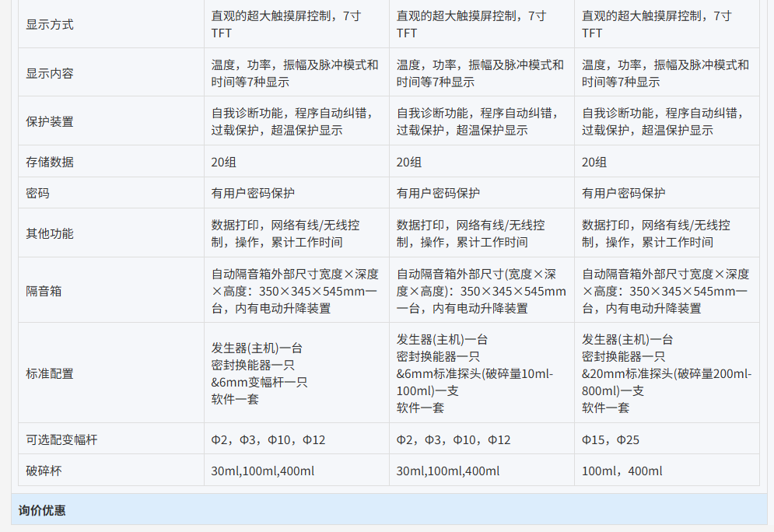Click the 保护装置 row label

point(50,121)
